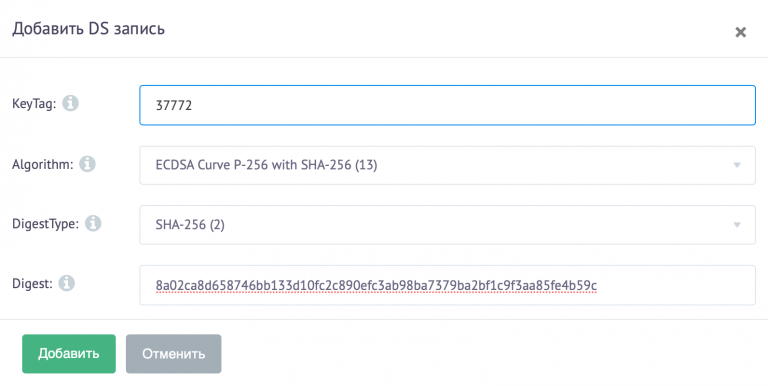Expand the DigestType dropdown arrow

(737, 225)
